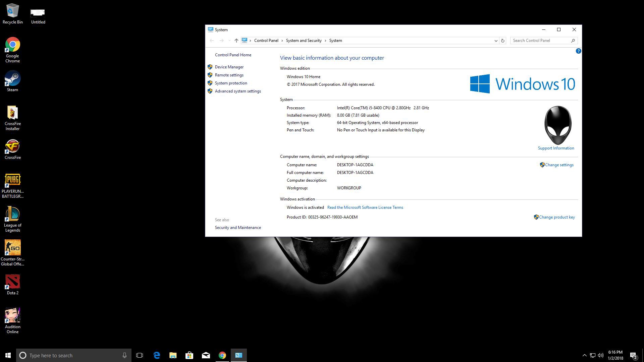Maximize the System window
The height and width of the screenshot is (362, 644).
[559, 29]
